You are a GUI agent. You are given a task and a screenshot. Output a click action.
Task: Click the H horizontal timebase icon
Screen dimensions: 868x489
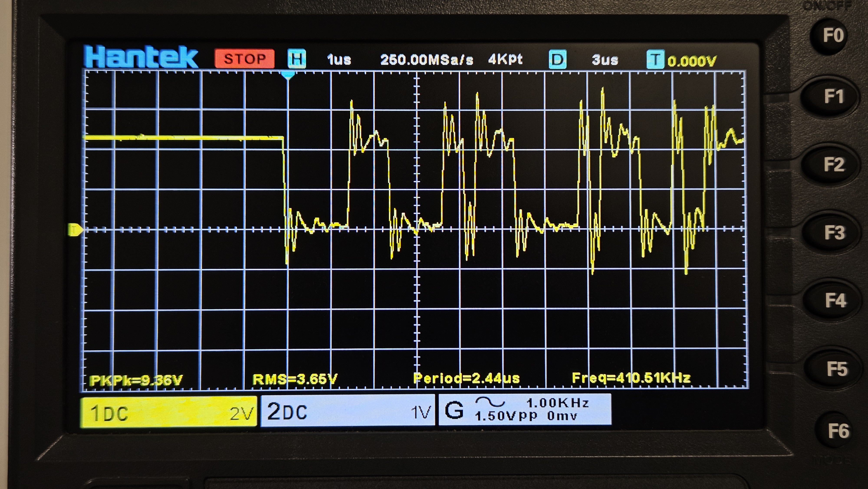coord(296,59)
